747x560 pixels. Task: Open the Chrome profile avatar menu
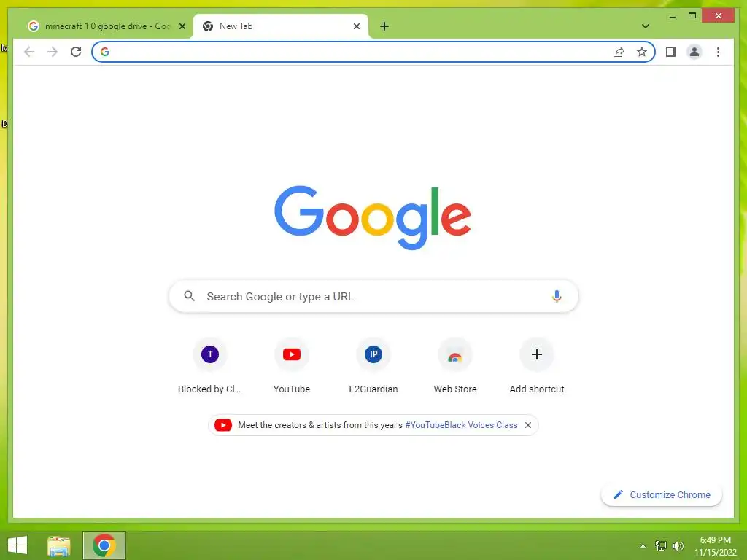pos(694,52)
